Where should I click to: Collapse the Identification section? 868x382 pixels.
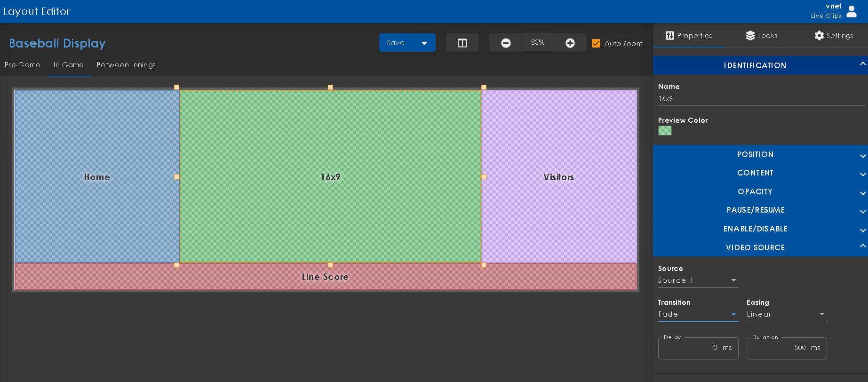point(760,65)
